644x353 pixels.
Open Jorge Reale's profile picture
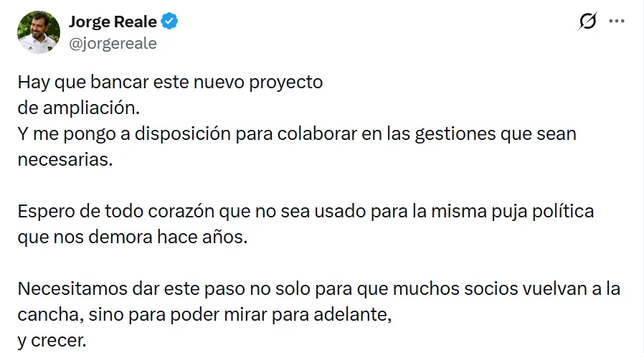(x=38, y=32)
